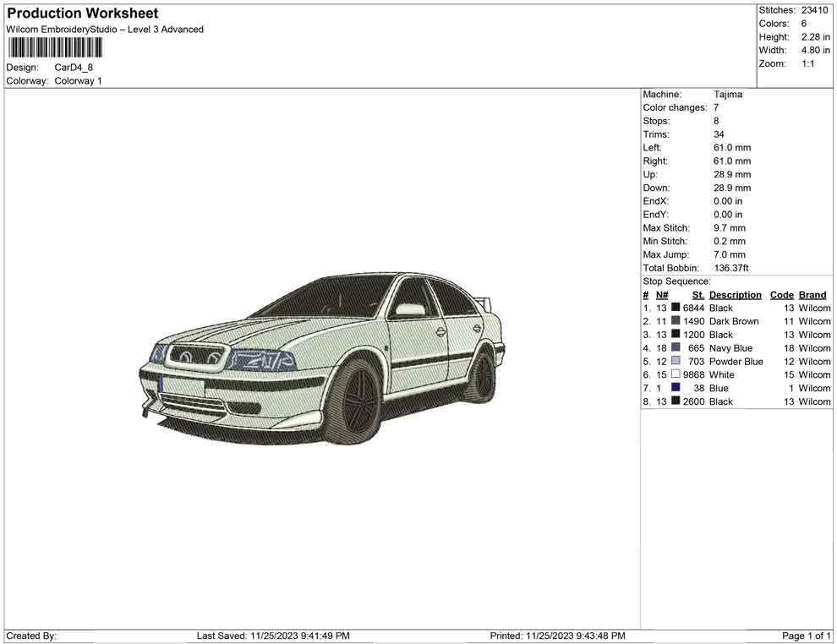Click the Description column header
The image size is (837, 644).
(736, 294)
